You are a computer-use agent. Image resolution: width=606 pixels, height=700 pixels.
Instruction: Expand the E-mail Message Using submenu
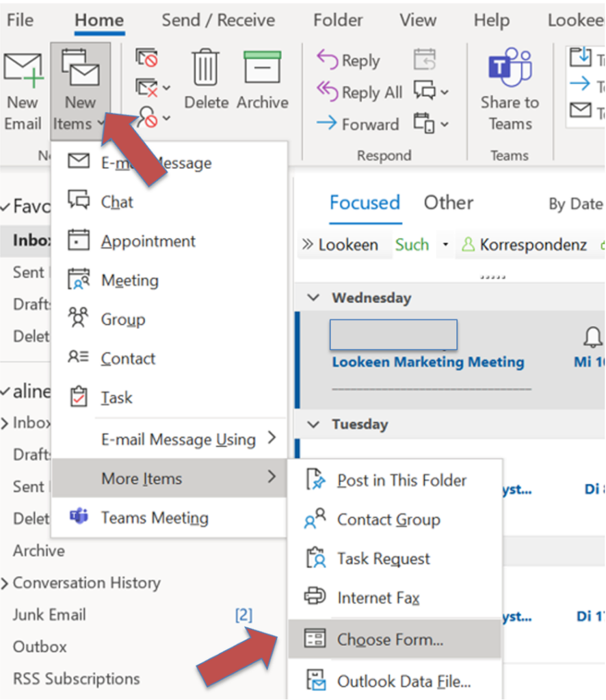178,440
